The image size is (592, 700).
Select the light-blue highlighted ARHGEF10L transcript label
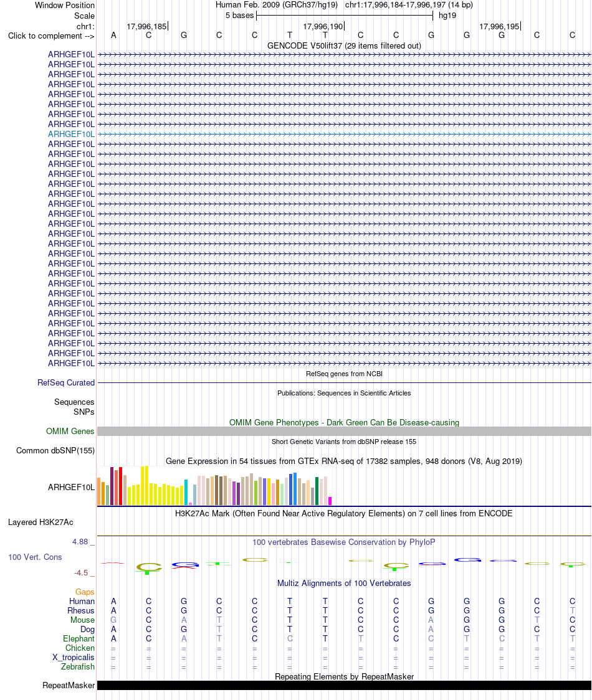[72, 134]
